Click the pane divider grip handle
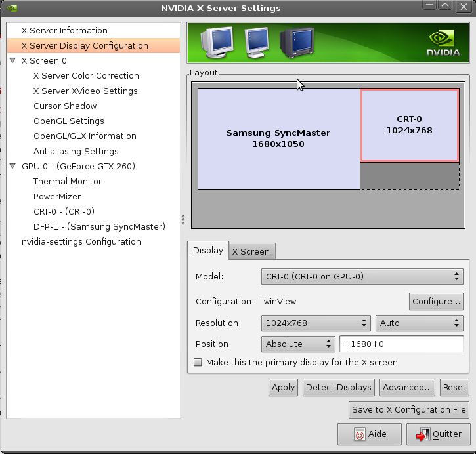The image size is (476, 454). [x=183, y=220]
